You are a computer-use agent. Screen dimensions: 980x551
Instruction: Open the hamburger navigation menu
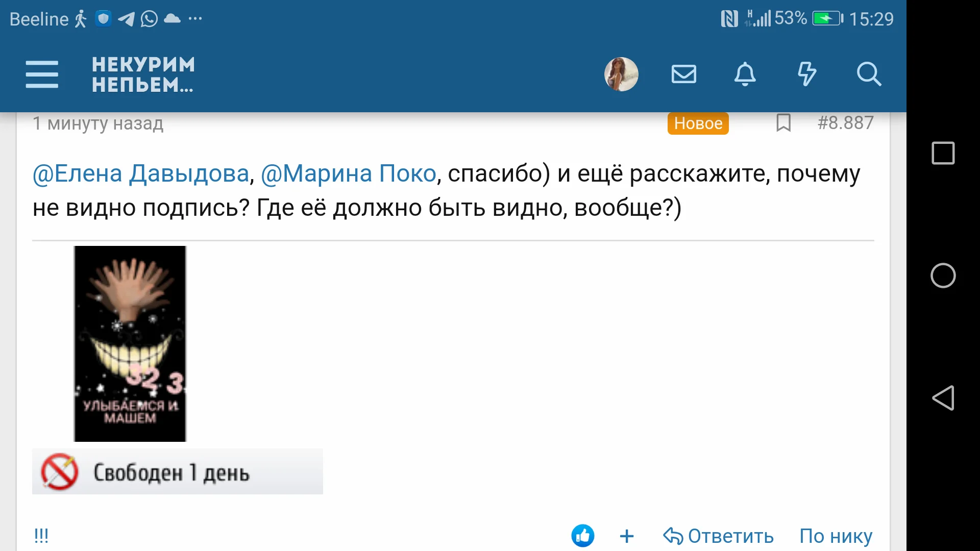point(42,74)
